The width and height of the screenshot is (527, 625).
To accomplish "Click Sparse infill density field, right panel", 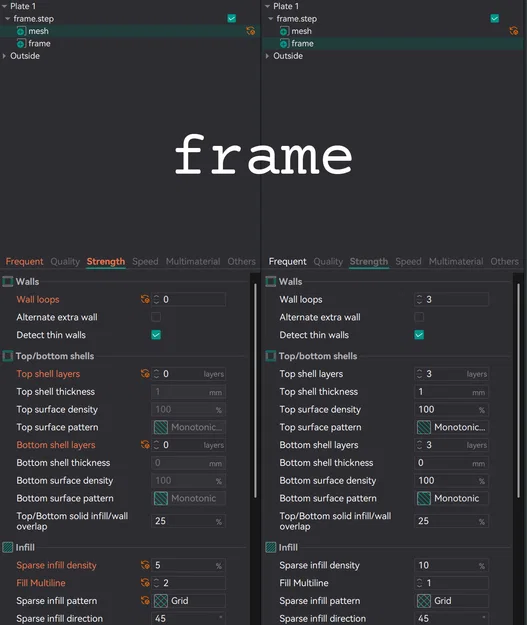I will 452,565.
